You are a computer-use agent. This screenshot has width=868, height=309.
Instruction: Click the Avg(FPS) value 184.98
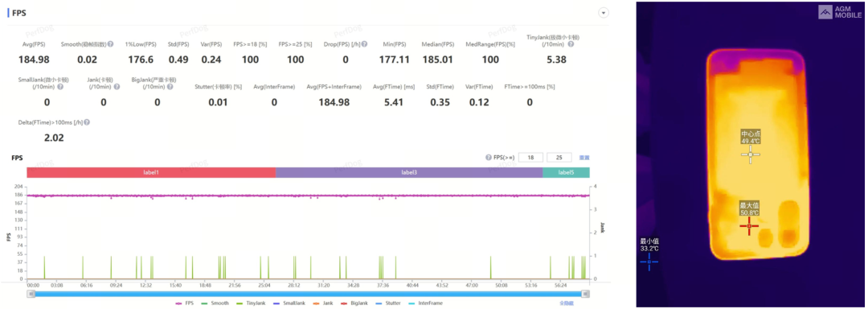[x=33, y=60]
